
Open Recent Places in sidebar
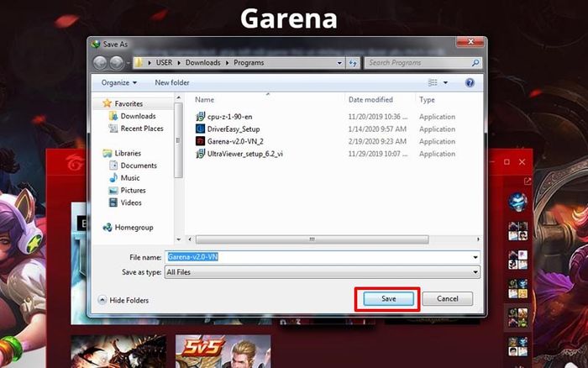coord(142,129)
